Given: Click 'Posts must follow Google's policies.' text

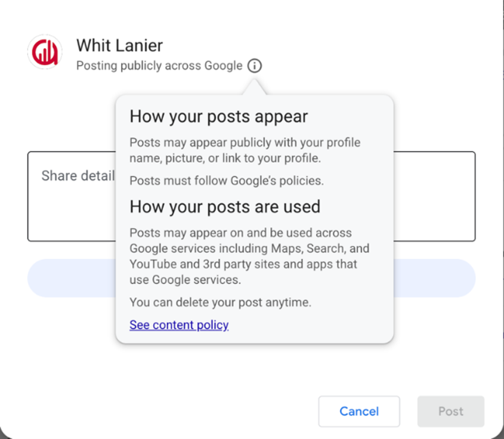Looking at the screenshot, I should click(227, 181).
